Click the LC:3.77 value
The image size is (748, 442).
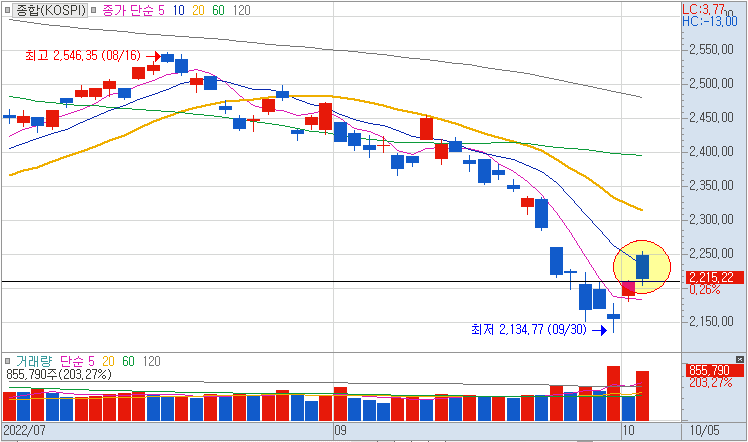[703, 9]
